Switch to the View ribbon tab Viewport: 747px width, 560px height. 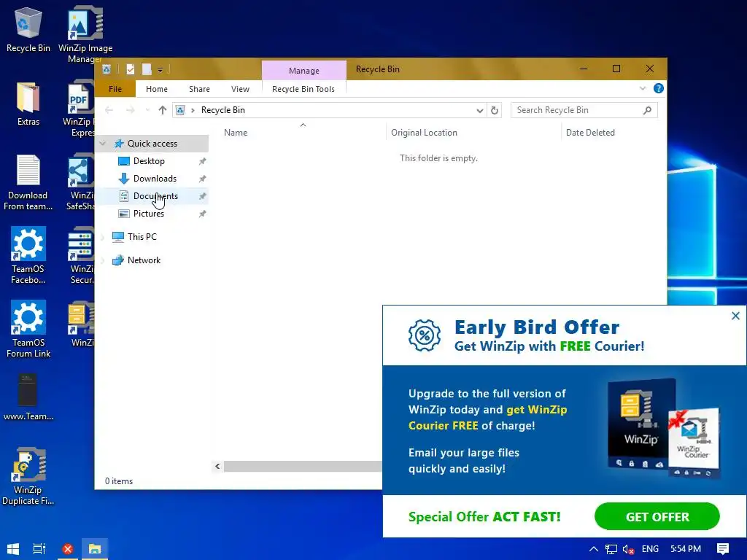click(240, 89)
